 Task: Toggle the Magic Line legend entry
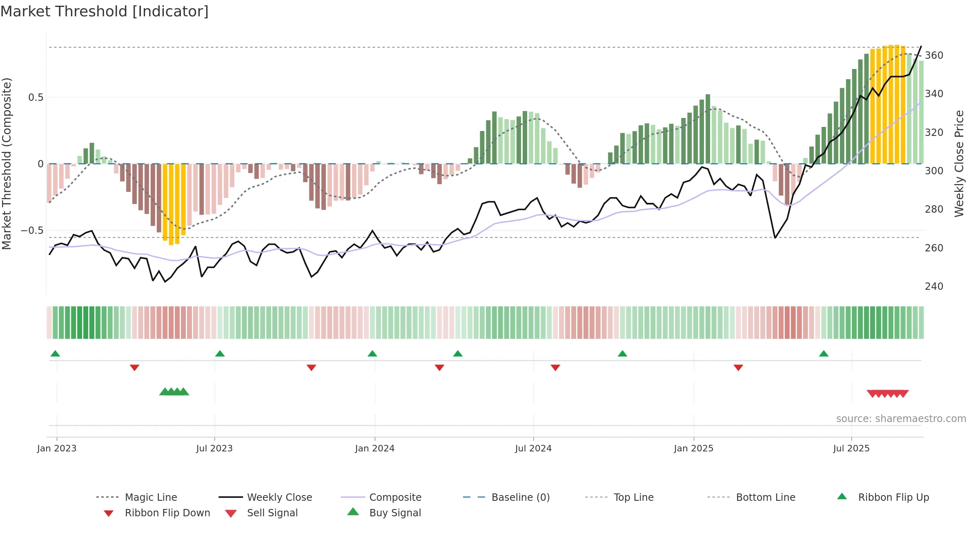coord(137,497)
